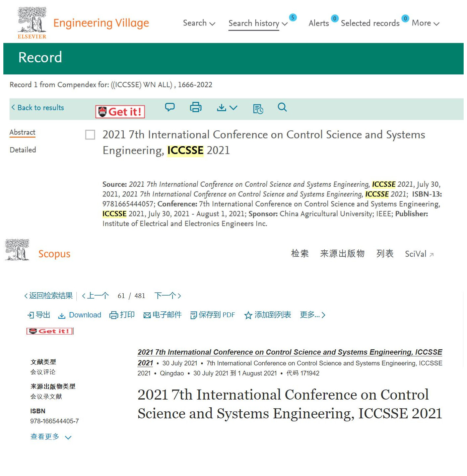Open the Search history menu

click(x=258, y=23)
